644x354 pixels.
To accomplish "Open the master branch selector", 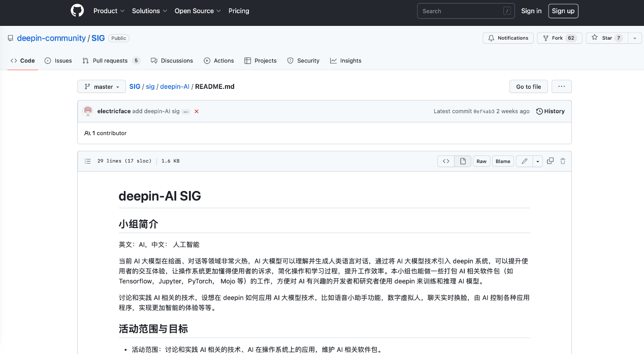I will 101,86.
